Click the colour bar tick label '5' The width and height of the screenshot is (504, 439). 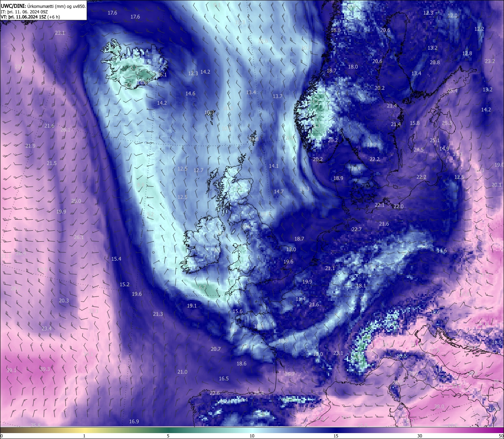pyautogui.click(x=168, y=436)
